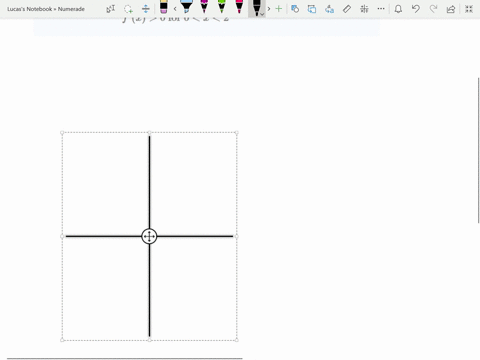Select the objects or type text tool

pyautogui.click(x=110, y=9)
